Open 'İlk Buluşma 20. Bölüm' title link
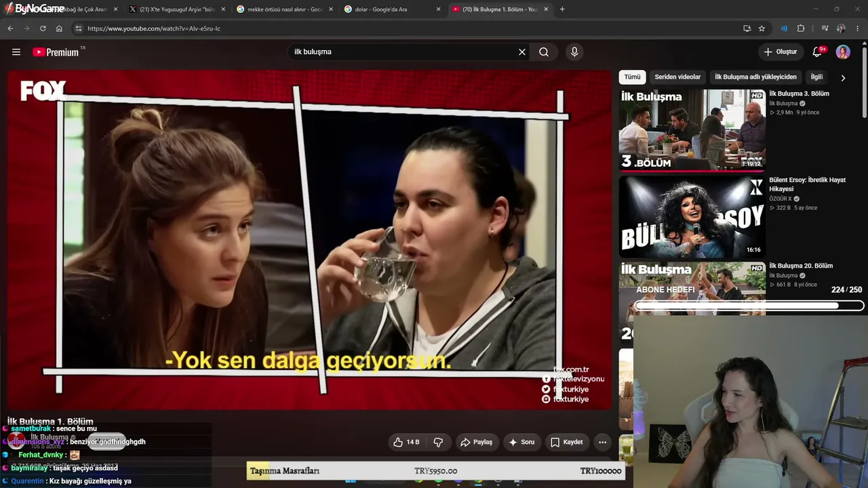Image resolution: width=868 pixels, height=488 pixels. pos(801,266)
